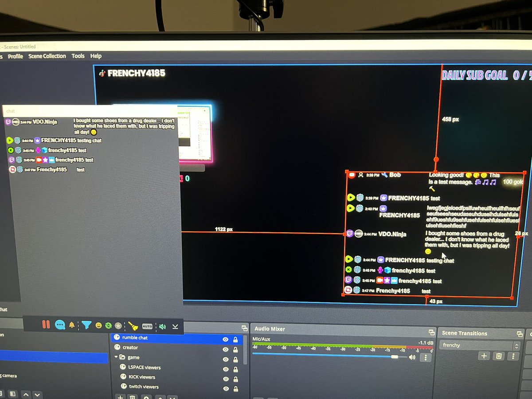The height and width of the screenshot is (399, 532).
Task: Hide the KICK viewers source via eye
Action: click(226, 379)
